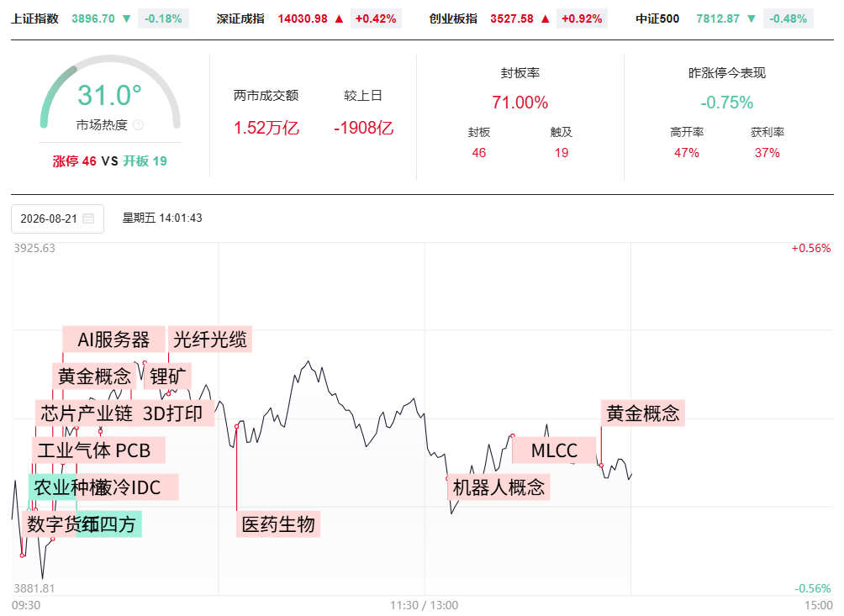The width and height of the screenshot is (844, 616).
Task: Open the AI服务器 sector label
Action: point(113,340)
